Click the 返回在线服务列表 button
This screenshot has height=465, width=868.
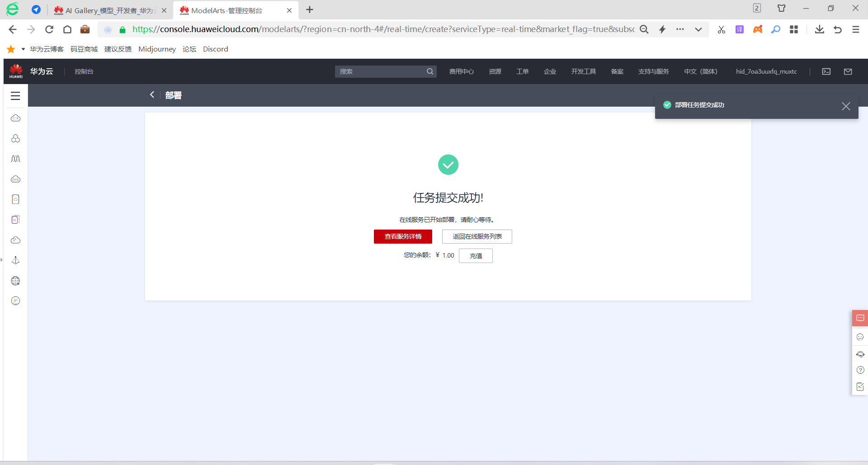[477, 236]
